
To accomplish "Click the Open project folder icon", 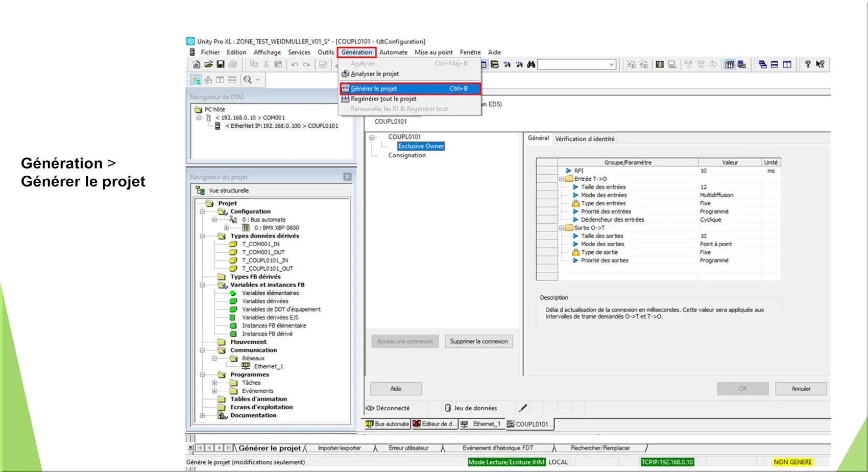I will pos(208,64).
